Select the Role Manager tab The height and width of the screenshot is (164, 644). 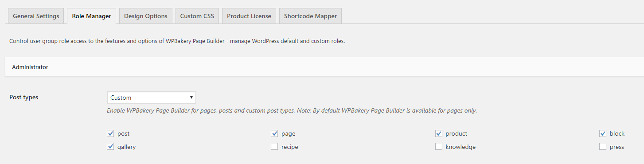click(91, 16)
